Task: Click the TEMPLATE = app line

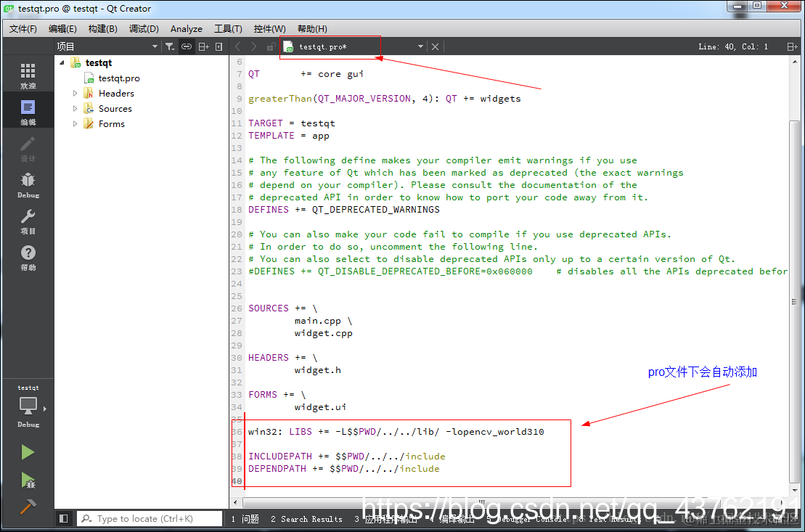Action: click(288, 136)
